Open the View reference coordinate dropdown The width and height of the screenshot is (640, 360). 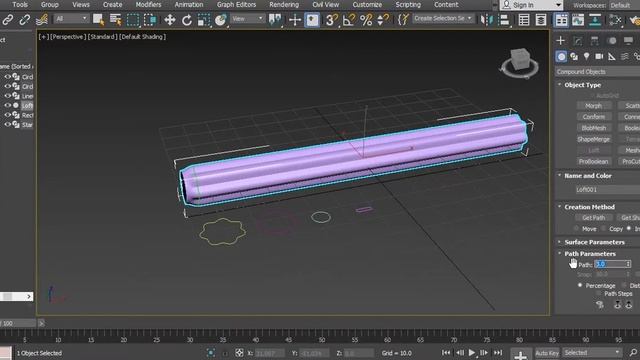[x=247, y=19]
